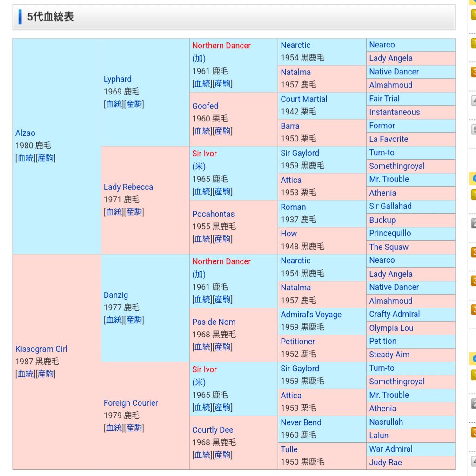Click Kissogram Girl's '1987 黒鹿毛' text
The height and width of the screenshot is (476, 476).
click(37, 362)
